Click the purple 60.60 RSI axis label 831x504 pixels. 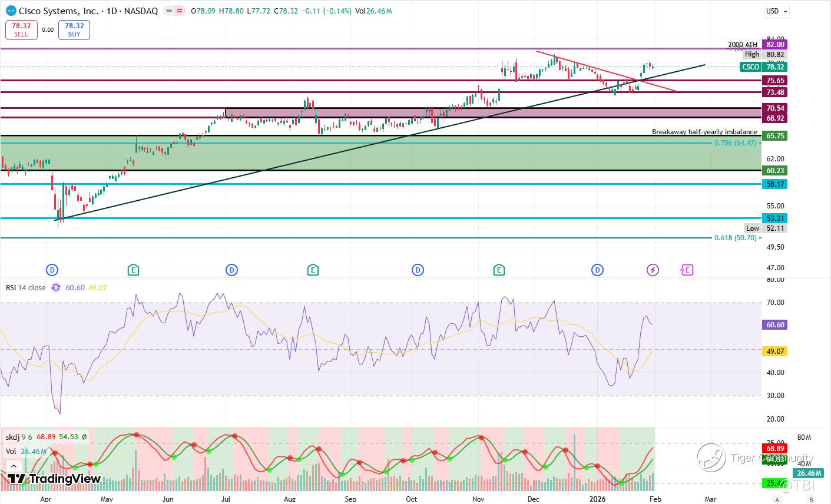pos(775,325)
